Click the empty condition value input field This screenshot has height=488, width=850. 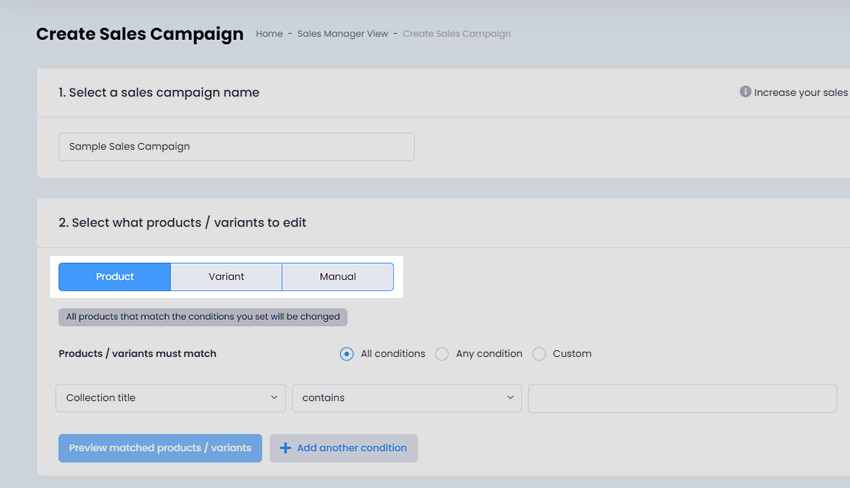(682, 398)
